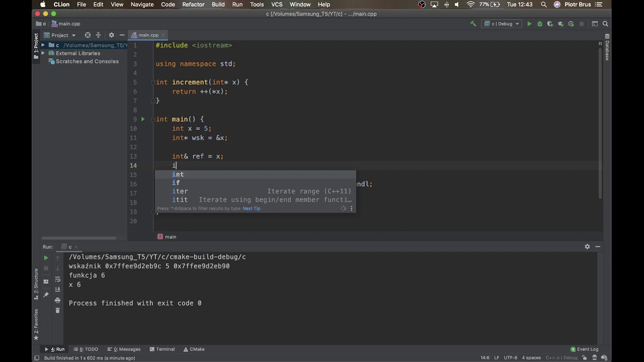Restore layout icon in the Run panel
This screenshot has width=644, height=362.
(46, 281)
